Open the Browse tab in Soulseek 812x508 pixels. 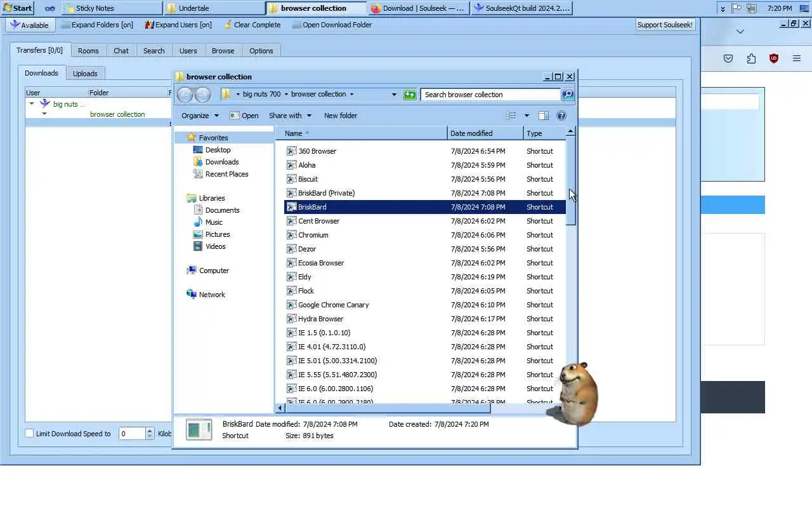pos(223,51)
